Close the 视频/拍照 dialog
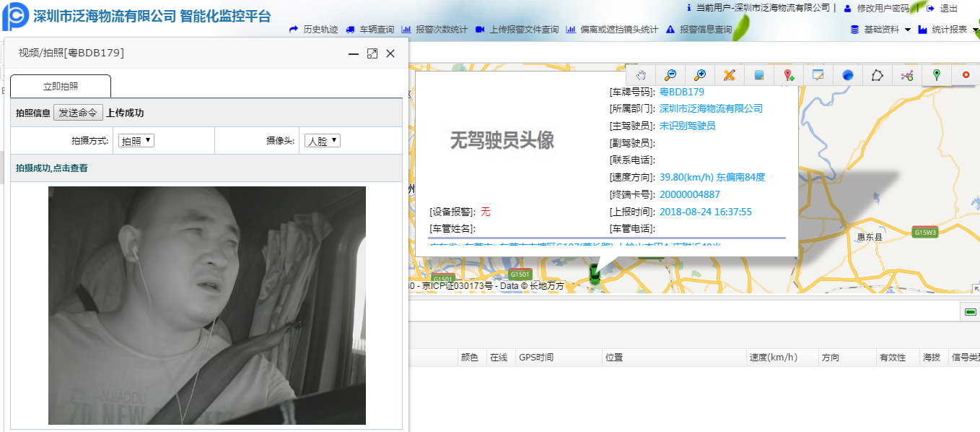 click(x=390, y=53)
